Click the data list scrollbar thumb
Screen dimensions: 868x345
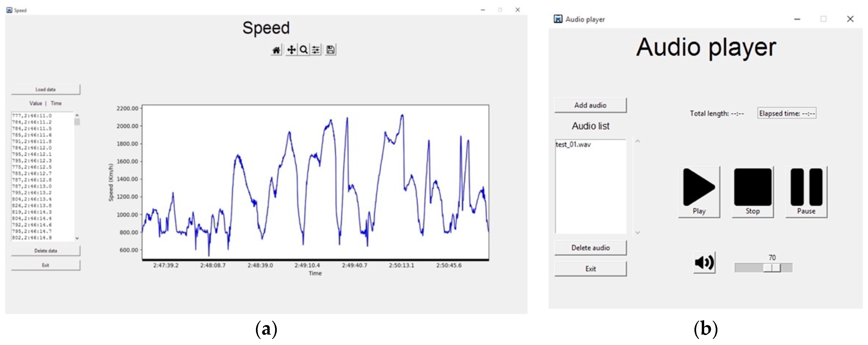coord(77,122)
